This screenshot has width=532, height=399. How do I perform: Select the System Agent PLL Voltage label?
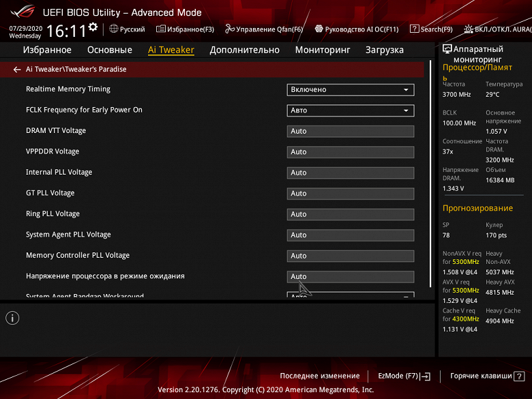68,235
